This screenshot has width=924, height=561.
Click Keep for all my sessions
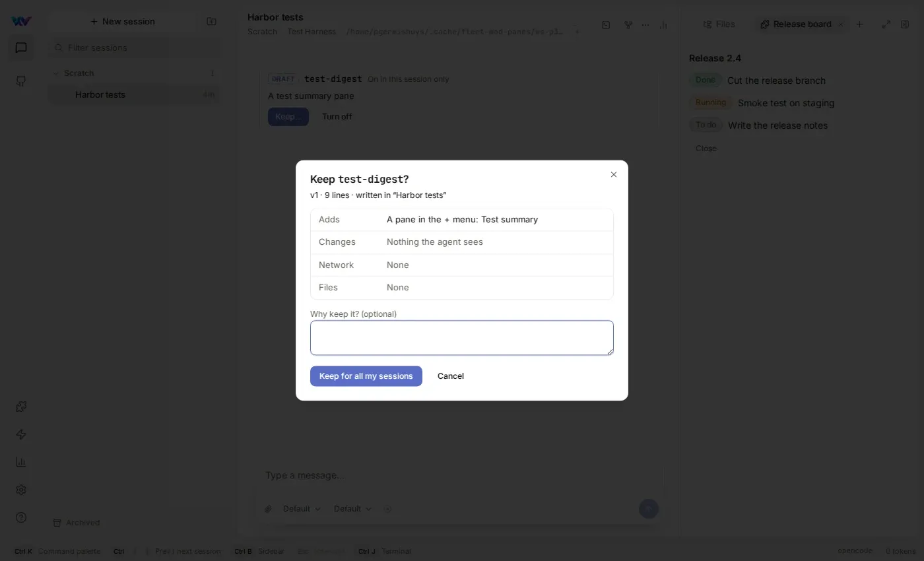click(366, 376)
